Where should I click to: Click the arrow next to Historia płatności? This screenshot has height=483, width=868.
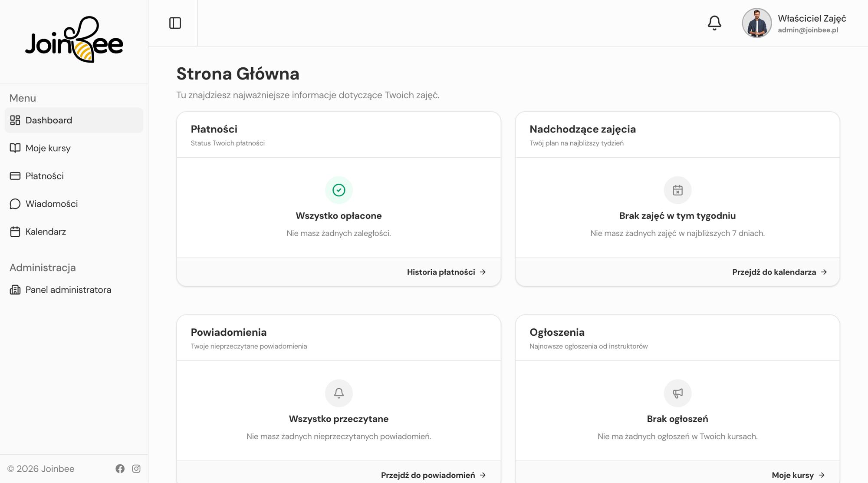coord(483,272)
